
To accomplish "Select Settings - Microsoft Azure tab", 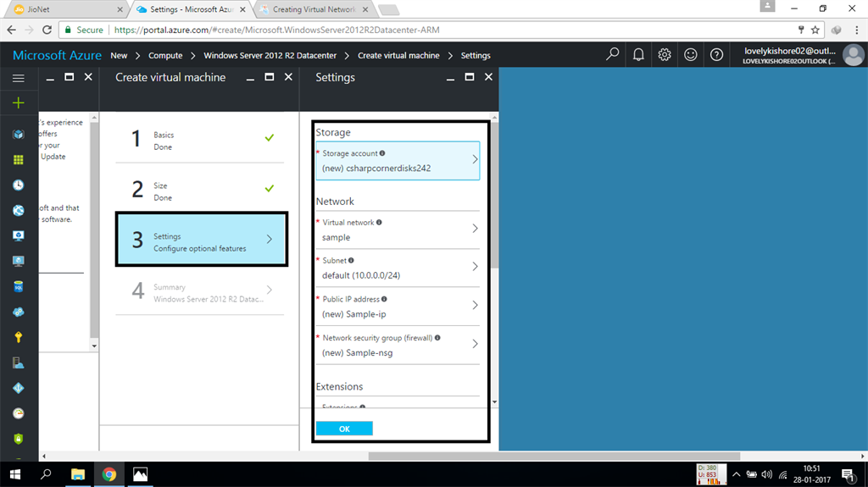I will 191,9.
